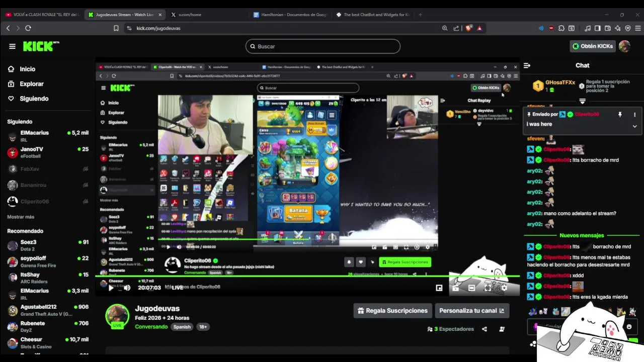This screenshot has height=362, width=644.
Task: Open FabXav offline channel
Action: click(x=48, y=169)
